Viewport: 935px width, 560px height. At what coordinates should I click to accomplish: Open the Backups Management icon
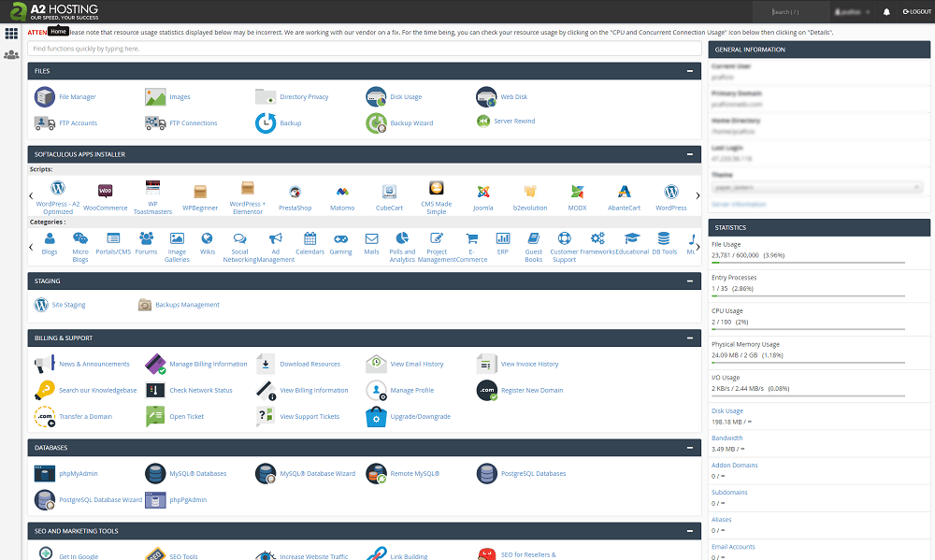[145, 305]
